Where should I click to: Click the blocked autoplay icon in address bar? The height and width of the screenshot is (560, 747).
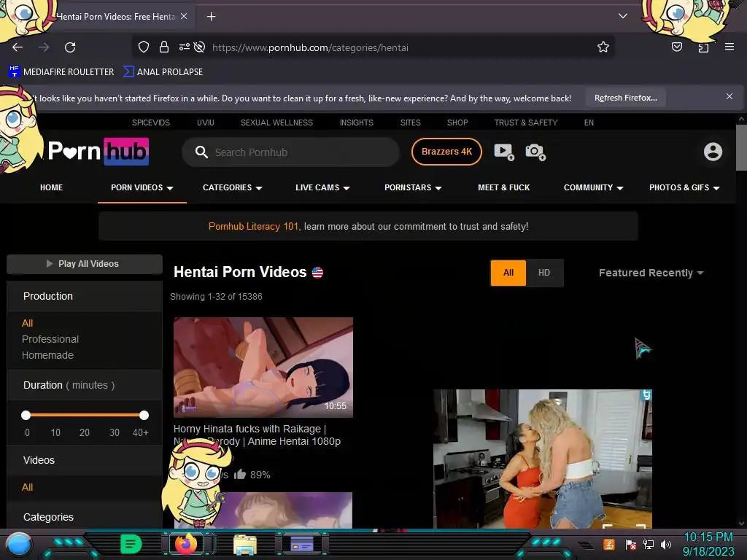point(200,47)
